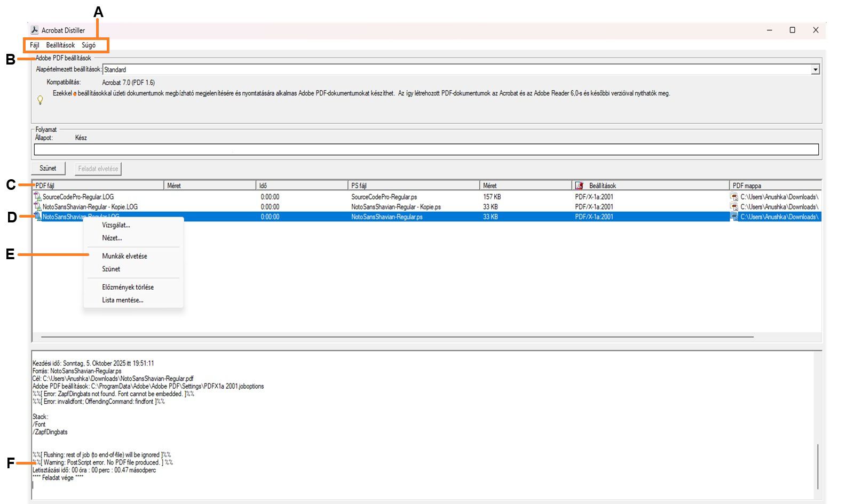Choose Vizsgálat... from the context menu
The width and height of the screenshot is (854, 504).
pyautogui.click(x=133, y=225)
